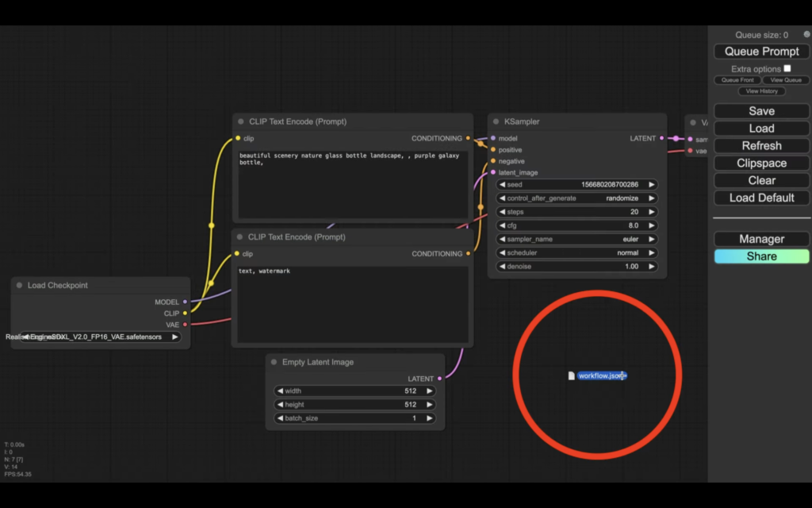Image resolution: width=812 pixels, height=508 pixels.
Task: Click the Load Default button
Action: coord(761,198)
